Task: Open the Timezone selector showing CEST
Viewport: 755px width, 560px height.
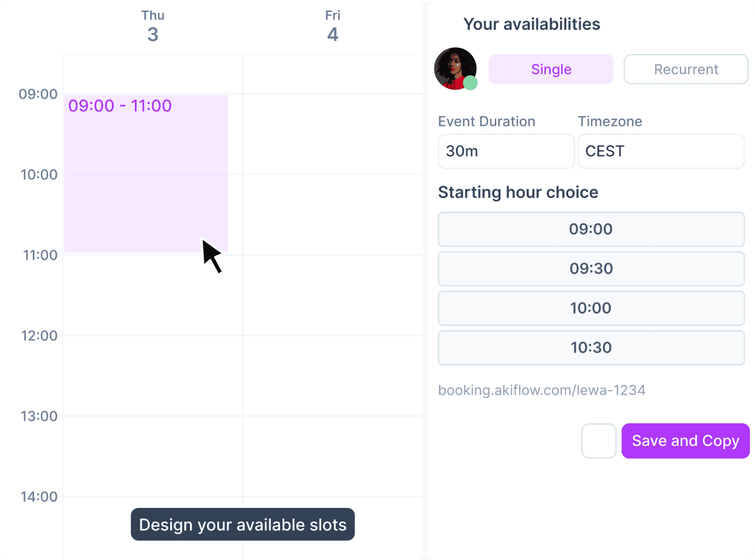Action: pos(661,151)
